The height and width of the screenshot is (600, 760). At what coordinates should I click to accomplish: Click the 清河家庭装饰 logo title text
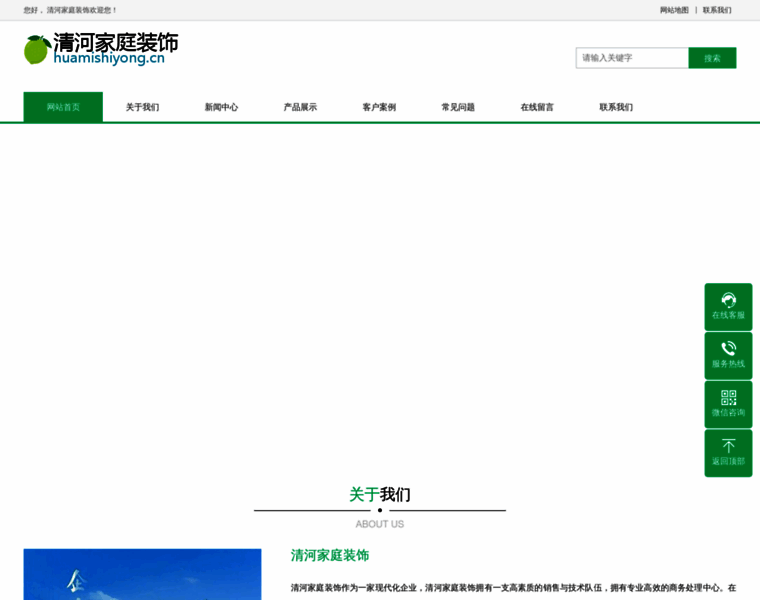[116, 42]
